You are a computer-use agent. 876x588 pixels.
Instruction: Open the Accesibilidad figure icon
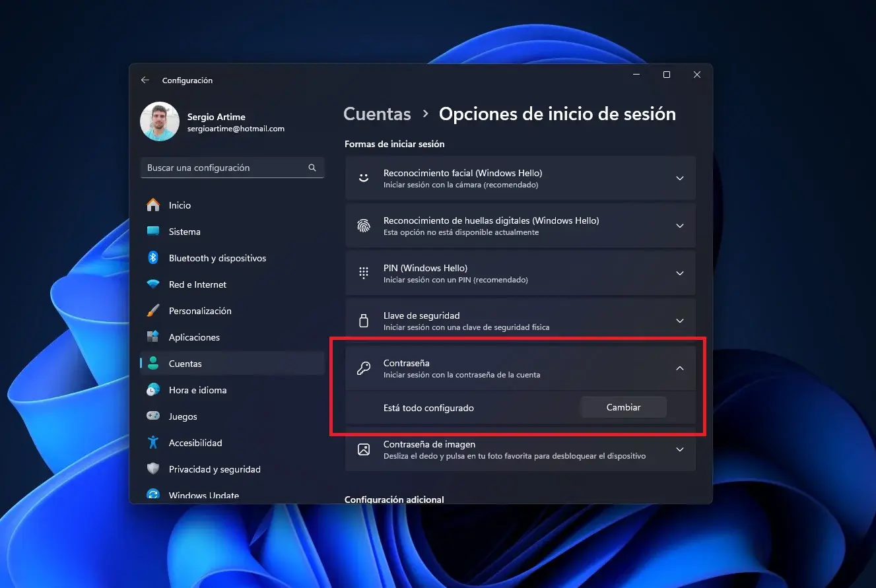tap(153, 443)
